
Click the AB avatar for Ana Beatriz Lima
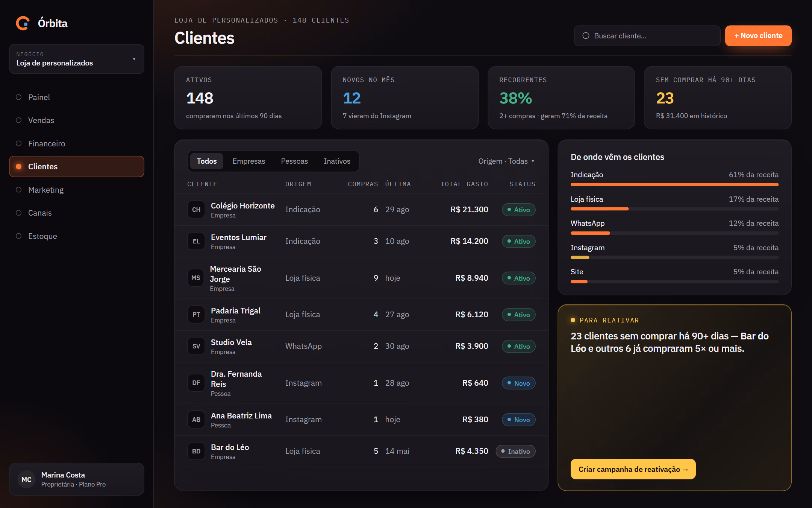point(196,420)
